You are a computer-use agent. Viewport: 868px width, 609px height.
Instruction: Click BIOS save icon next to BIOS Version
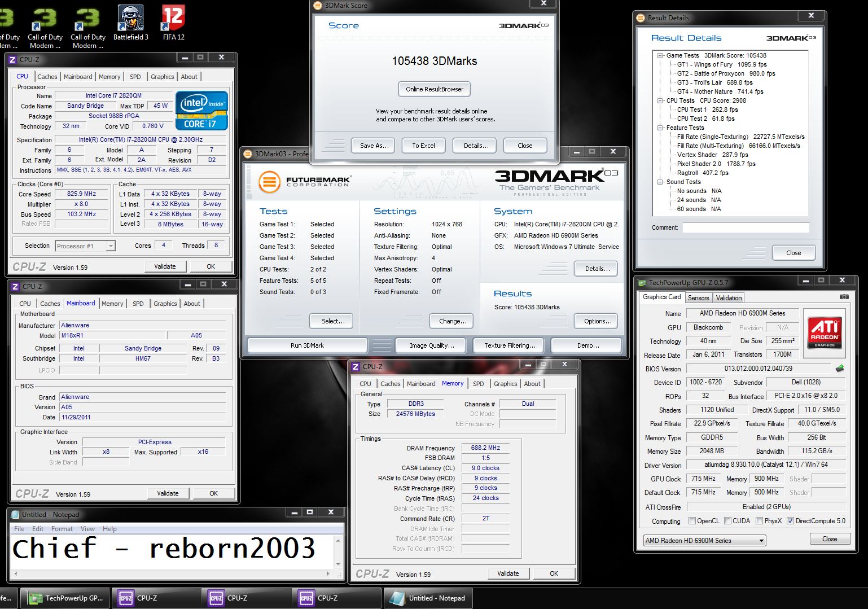click(840, 369)
